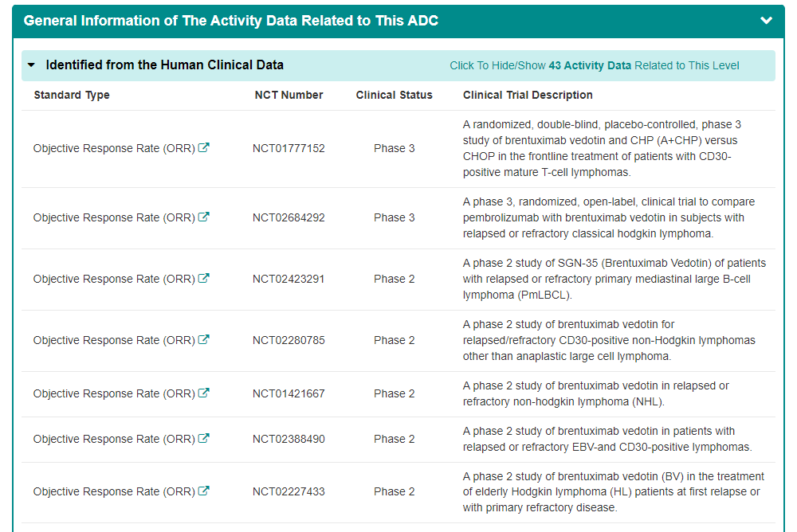Toggle Identified from the Human Clinical Data section
Screen dimensions: 797x532
coord(164,65)
